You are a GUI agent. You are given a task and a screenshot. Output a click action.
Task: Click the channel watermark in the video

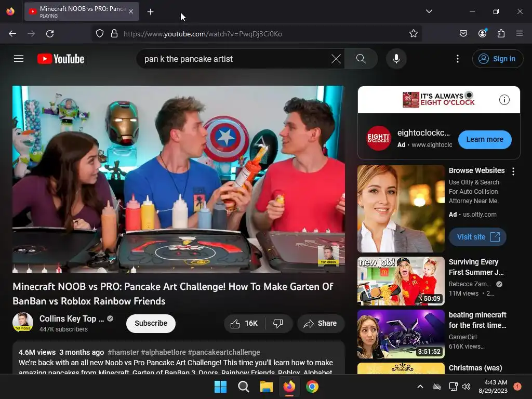(328, 256)
